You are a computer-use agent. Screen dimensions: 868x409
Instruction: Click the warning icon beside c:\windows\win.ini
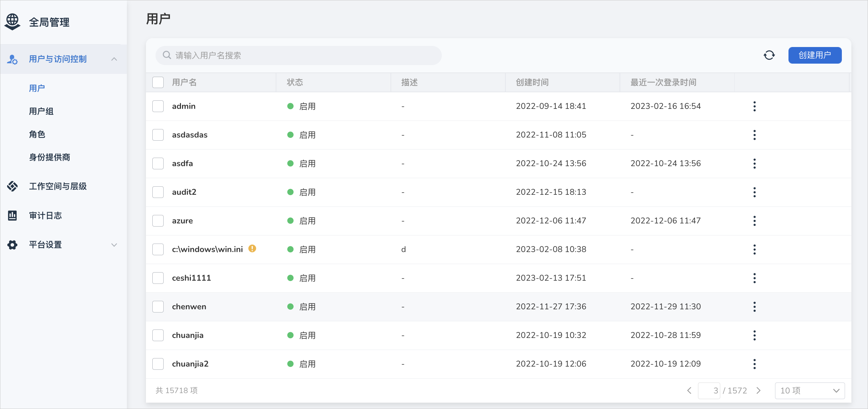click(x=252, y=249)
